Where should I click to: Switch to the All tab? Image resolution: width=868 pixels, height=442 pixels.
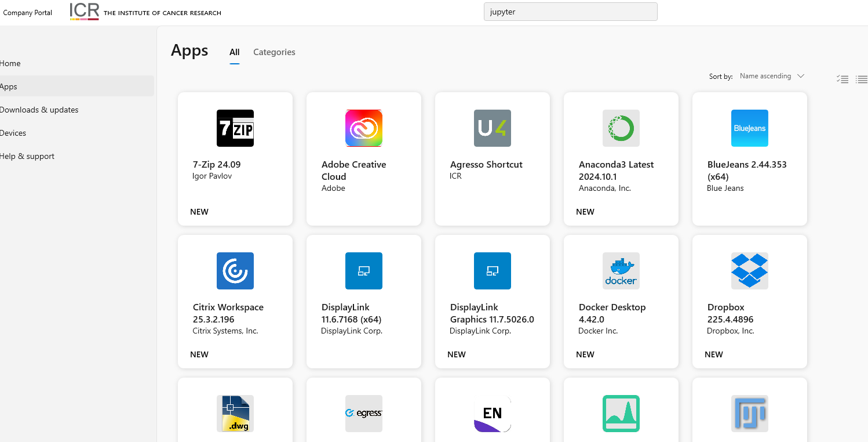pos(235,52)
